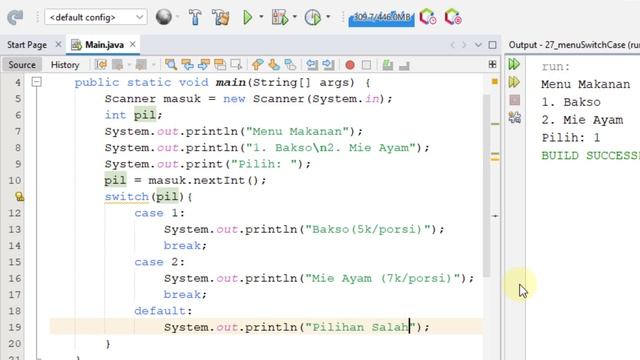This screenshot has height=360, width=640.
Task: Select the Main.java tab
Action: pyautogui.click(x=104, y=44)
